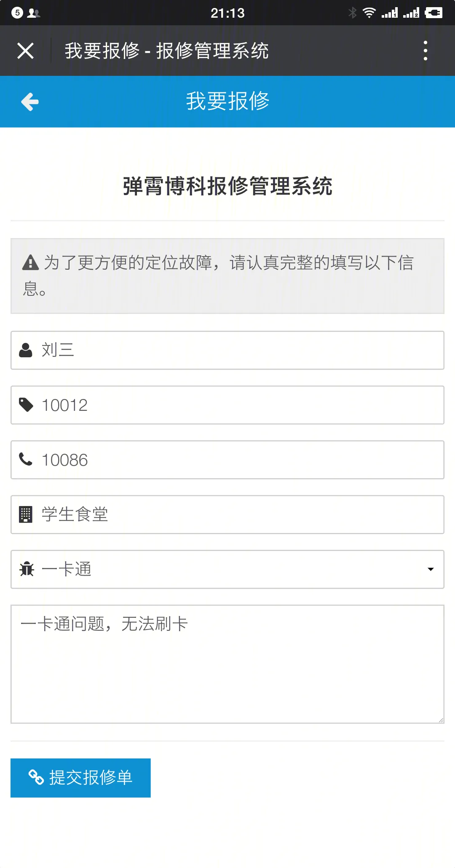Open the three-dot overflow menu
Viewport: 455px width, 868px height.
tap(426, 51)
